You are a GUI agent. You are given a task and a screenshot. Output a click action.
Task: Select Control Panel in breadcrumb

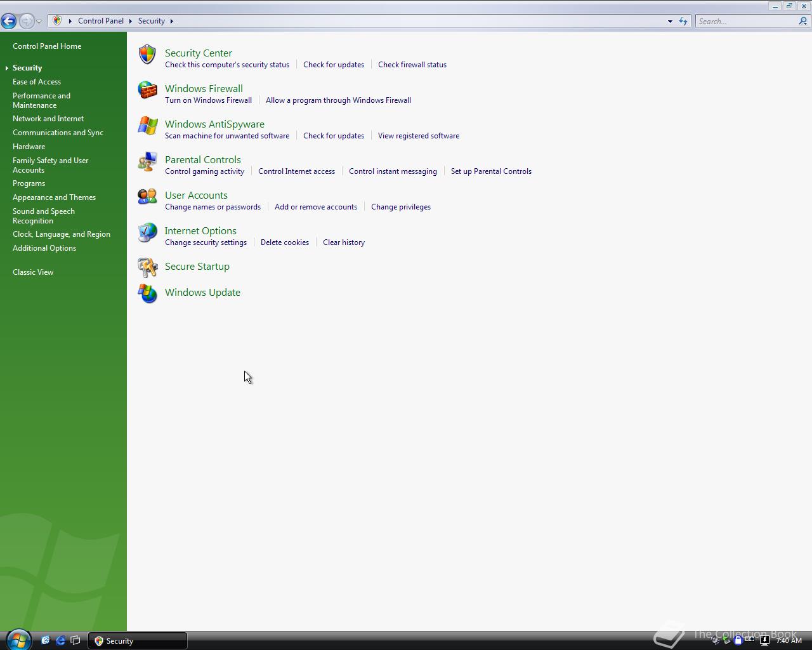pos(101,21)
